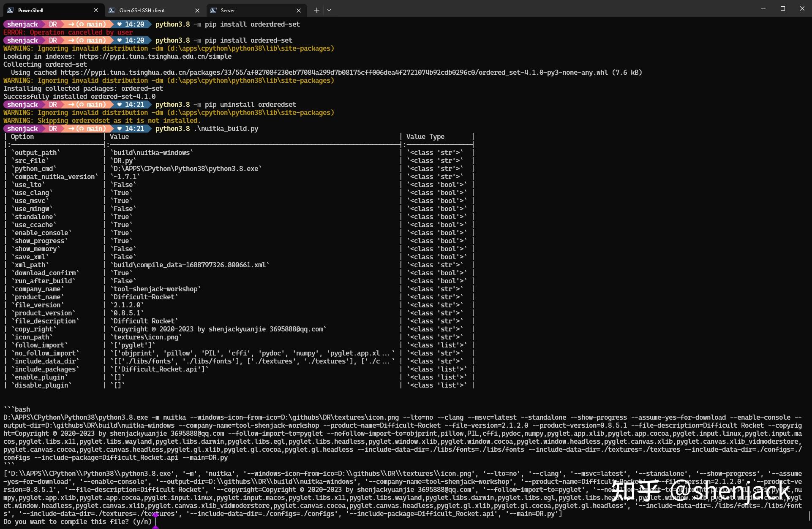The width and height of the screenshot is (812, 529).
Task: Click the pypi.tuna.tsinghua.edu.cn/simple index link
Action: tap(155, 57)
